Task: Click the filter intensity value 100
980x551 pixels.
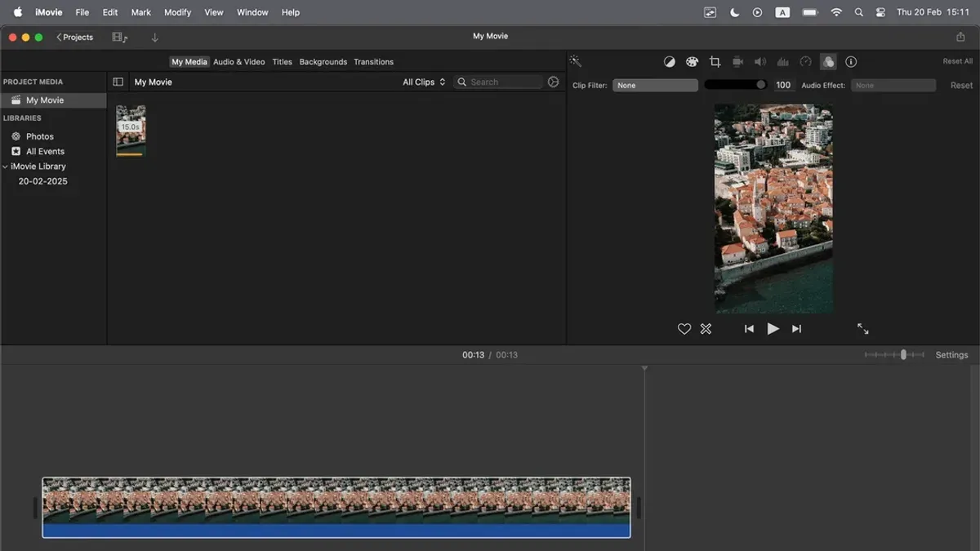Action: (783, 85)
